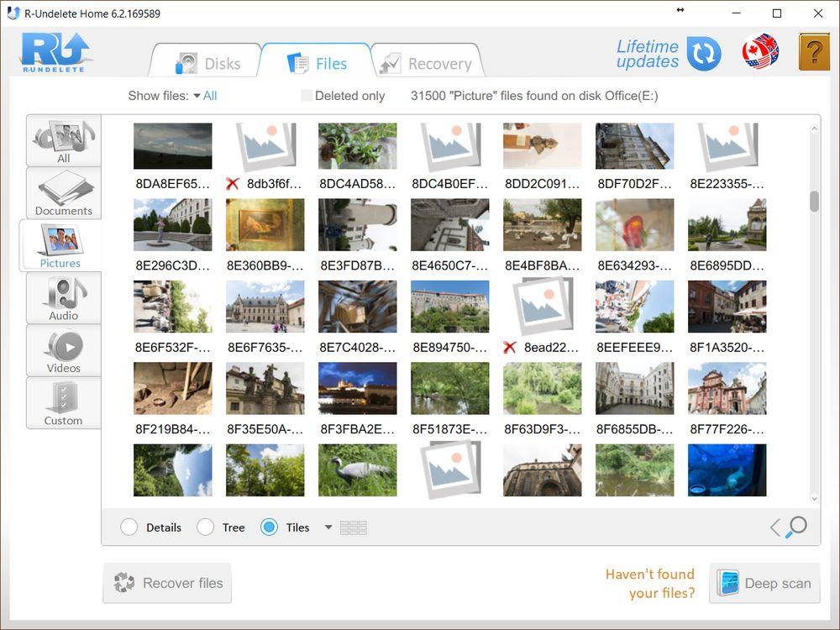Toggle the Deleted only checkbox
This screenshot has width=840, height=630.
[307, 96]
